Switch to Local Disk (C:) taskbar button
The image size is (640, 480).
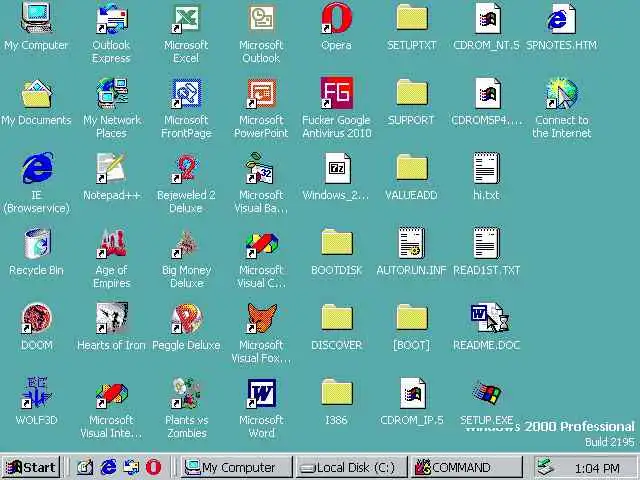point(351,467)
